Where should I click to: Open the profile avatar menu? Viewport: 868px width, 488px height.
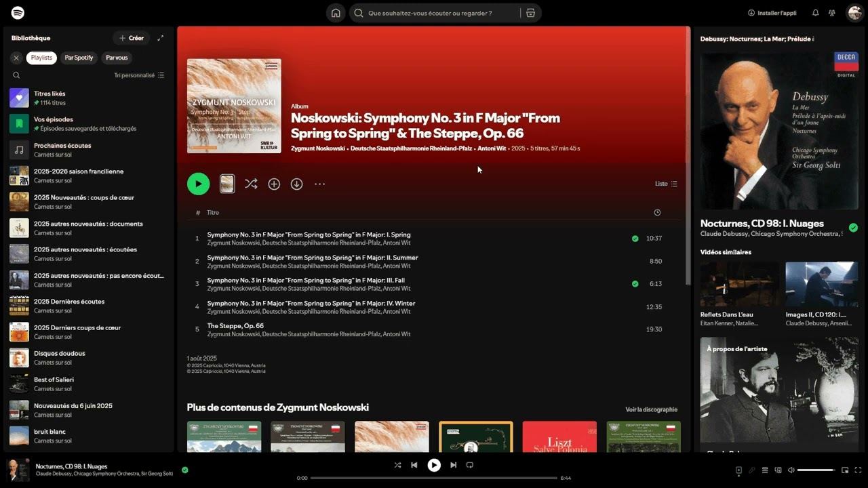[854, 13]
